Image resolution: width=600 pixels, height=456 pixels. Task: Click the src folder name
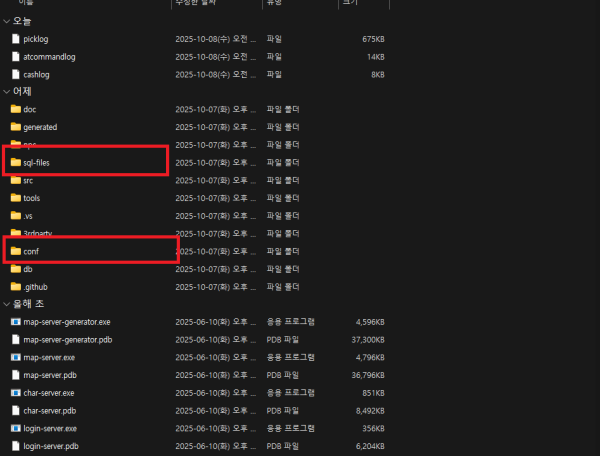pyautogui.click(x=29, y=180)
